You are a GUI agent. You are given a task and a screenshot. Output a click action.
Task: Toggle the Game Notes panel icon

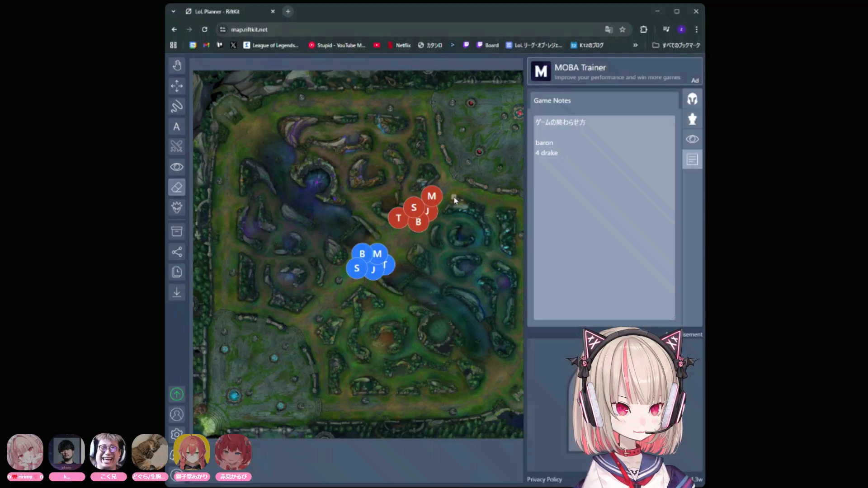(x=692, y=160)
